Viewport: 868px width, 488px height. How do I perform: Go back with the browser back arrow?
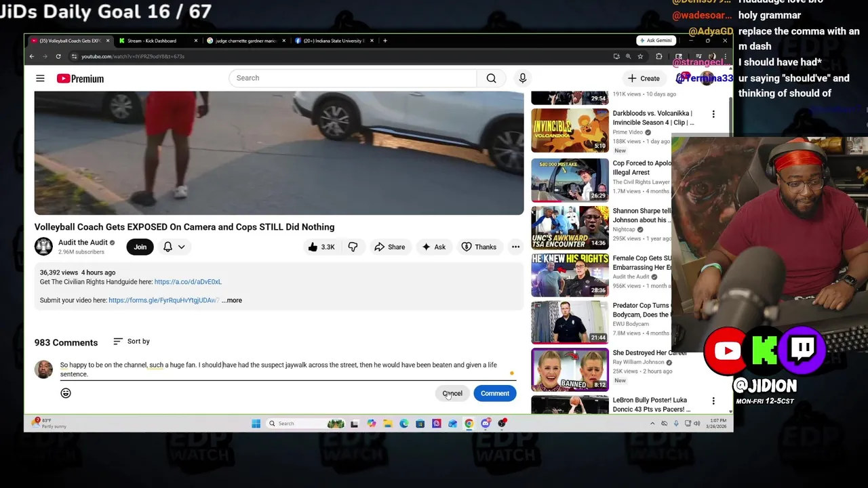pyautogui.click(x=32, y=56)
